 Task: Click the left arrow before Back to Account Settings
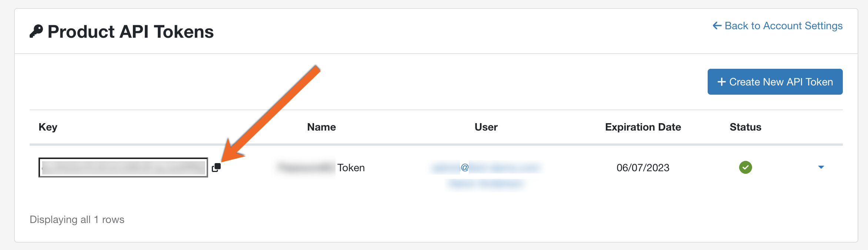pos(717,26)
